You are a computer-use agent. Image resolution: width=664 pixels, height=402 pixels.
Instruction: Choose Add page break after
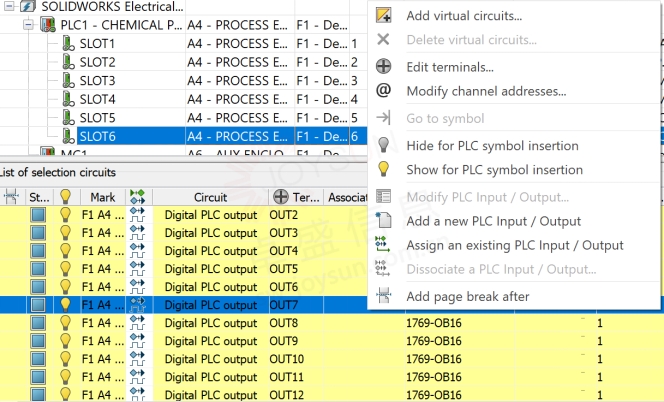click(468, 297)
